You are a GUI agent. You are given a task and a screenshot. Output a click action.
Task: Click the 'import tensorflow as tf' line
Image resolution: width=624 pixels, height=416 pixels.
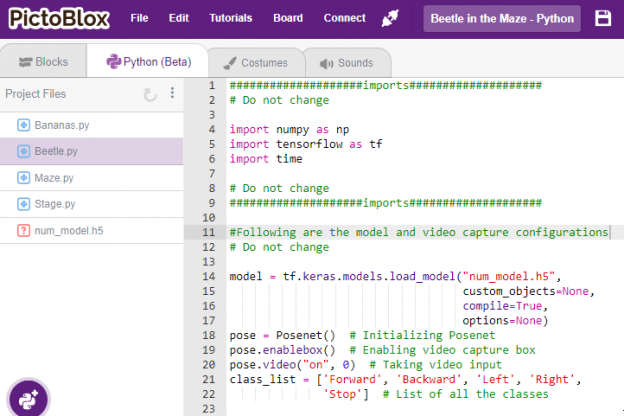(x=306, y=144)
